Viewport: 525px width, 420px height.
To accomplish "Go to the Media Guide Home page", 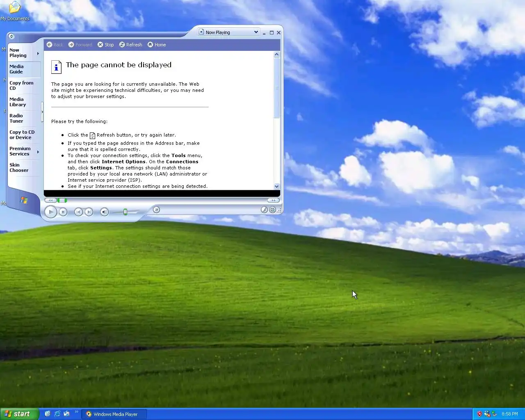I will pos(157,45).
